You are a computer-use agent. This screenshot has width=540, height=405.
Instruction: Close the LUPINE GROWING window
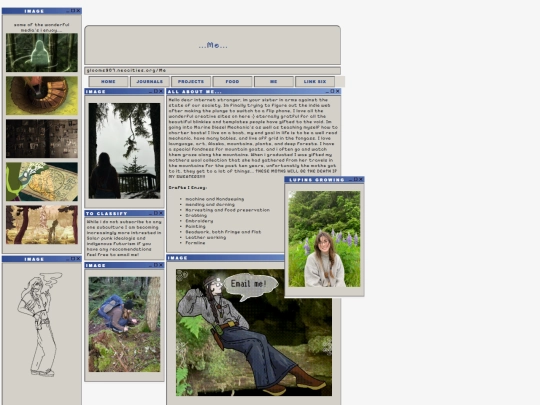[x=361, y=179]
